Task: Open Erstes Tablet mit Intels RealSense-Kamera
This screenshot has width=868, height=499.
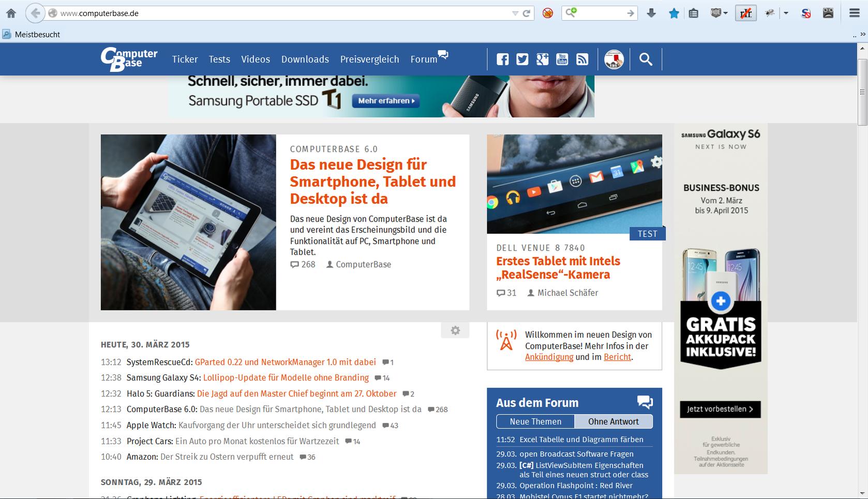Action: click(x=558, y=268)
